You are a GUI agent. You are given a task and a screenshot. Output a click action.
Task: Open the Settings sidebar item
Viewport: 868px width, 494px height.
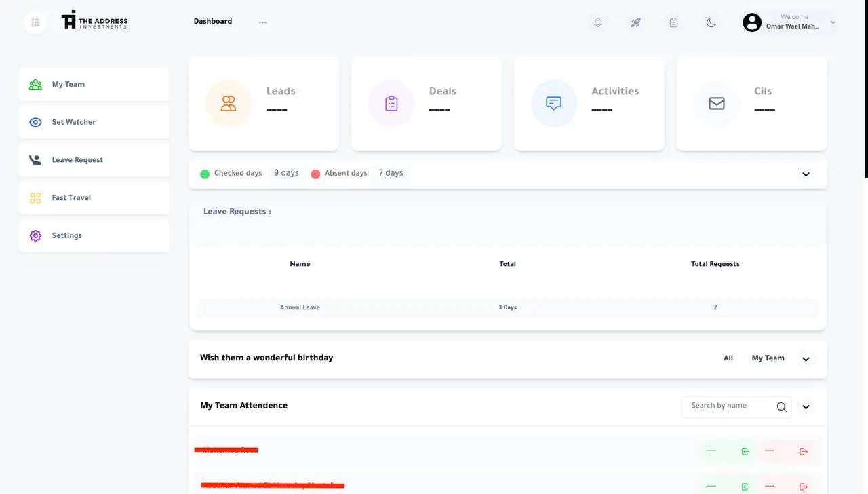[94, 236]
